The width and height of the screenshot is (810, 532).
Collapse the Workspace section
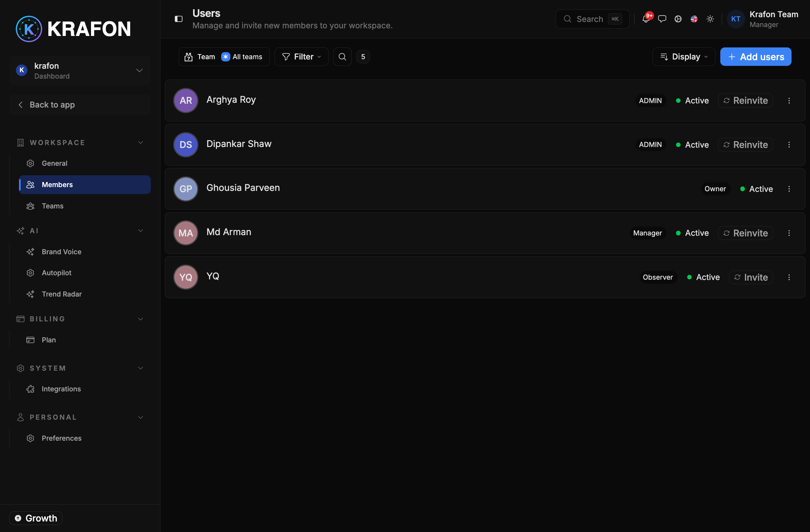pyautogui.click(x=141, y=143)
